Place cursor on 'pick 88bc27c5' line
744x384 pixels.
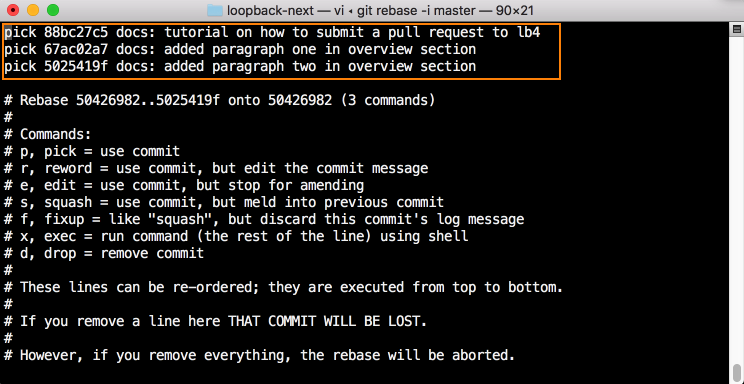click(272, 33)
